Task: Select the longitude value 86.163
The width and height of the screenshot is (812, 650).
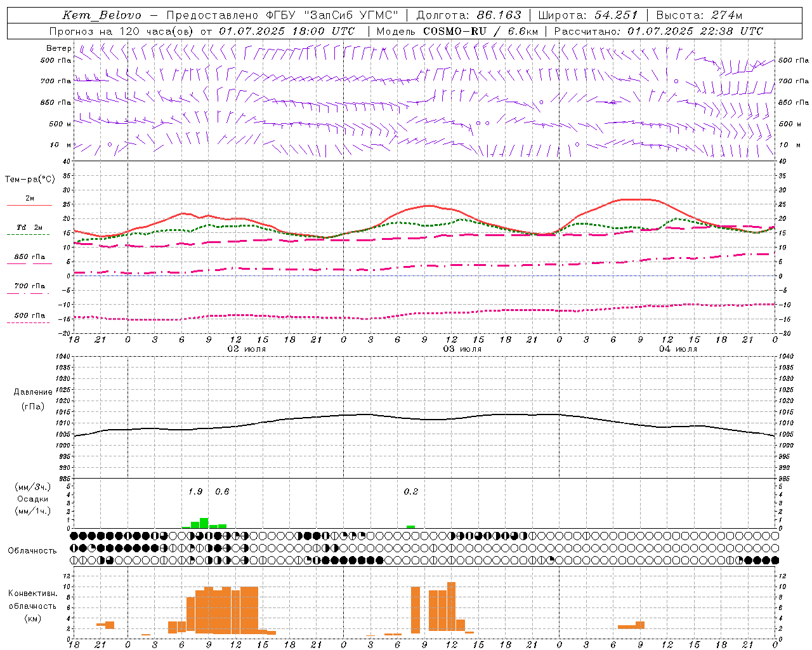Action: click(499, 15)
